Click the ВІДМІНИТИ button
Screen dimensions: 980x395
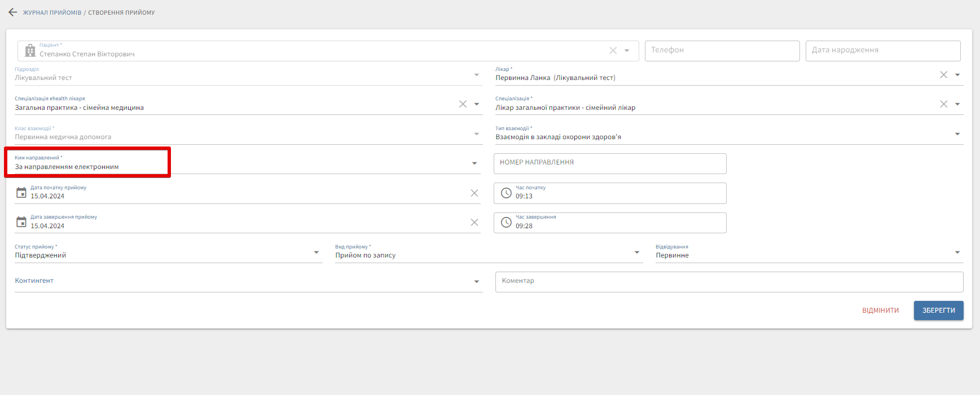(880, 310)
